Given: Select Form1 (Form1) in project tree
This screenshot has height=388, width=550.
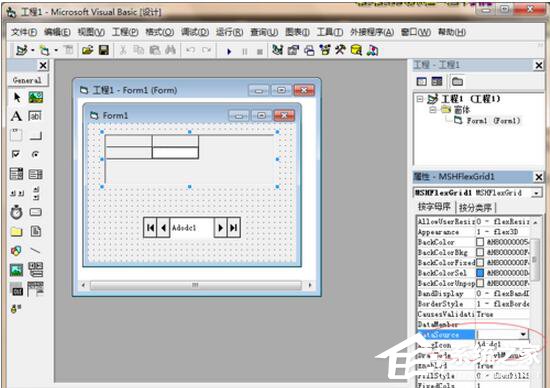Looking at the screenshot, I should tap(488, 121).
